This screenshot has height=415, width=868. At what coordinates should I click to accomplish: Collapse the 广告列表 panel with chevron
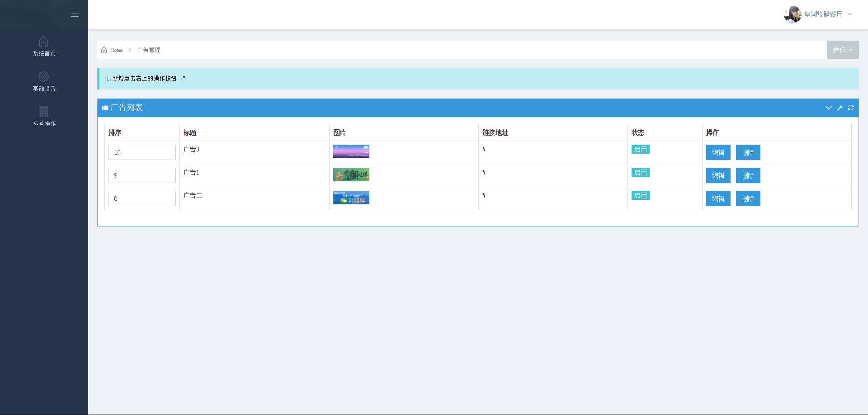[x=828, y=108]
